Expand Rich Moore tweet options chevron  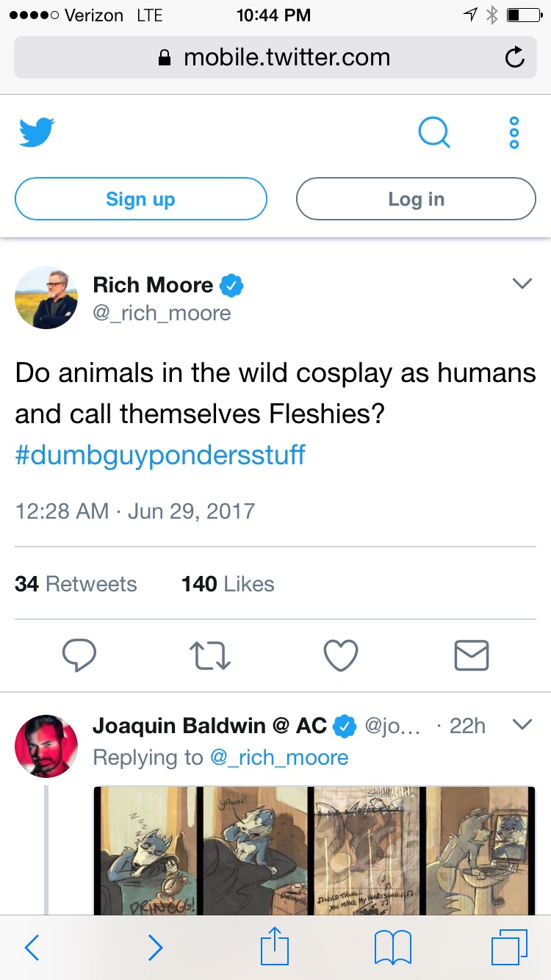tap(522, 284)
